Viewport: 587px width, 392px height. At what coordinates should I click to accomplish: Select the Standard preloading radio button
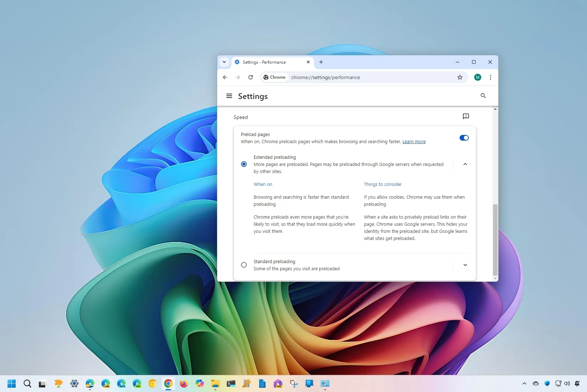pos(244,265)
